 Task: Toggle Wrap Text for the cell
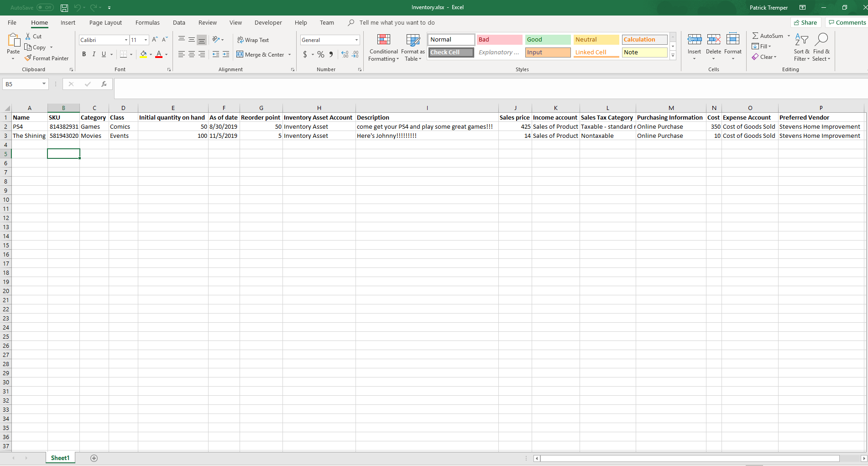253,40
